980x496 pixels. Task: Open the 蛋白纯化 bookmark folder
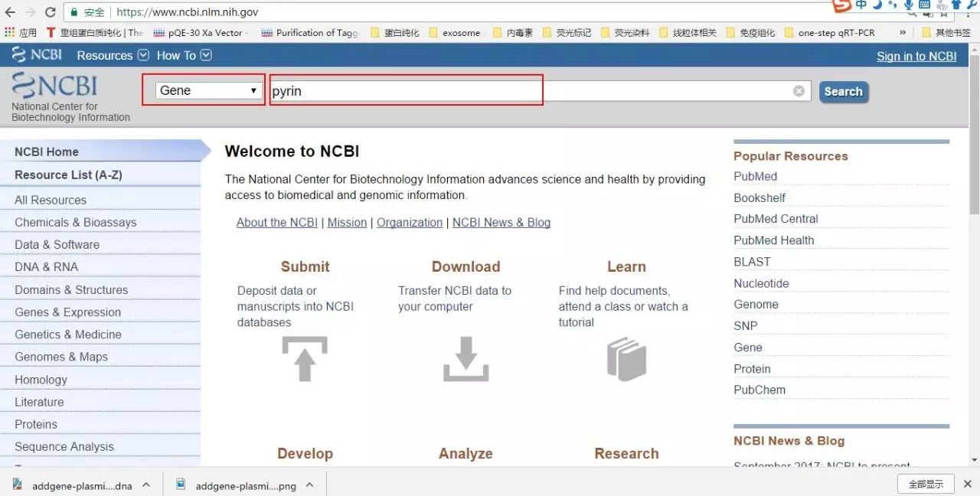tap(395, 33)
